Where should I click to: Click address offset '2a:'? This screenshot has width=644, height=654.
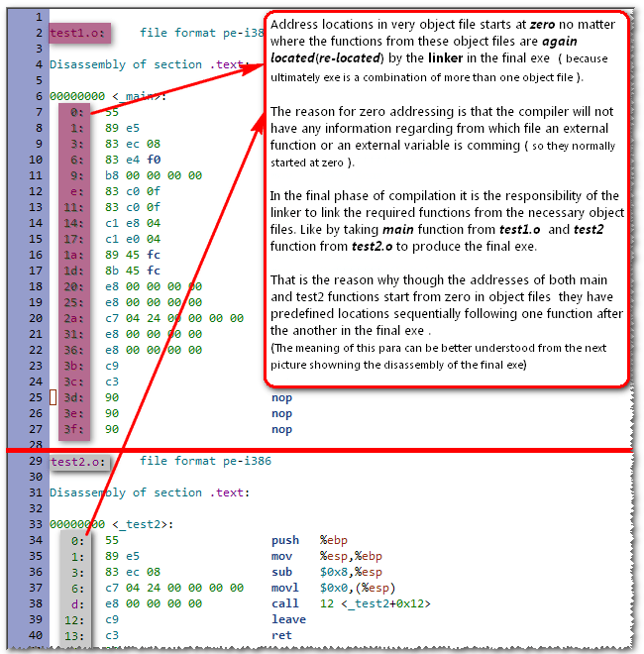point(74,318)
